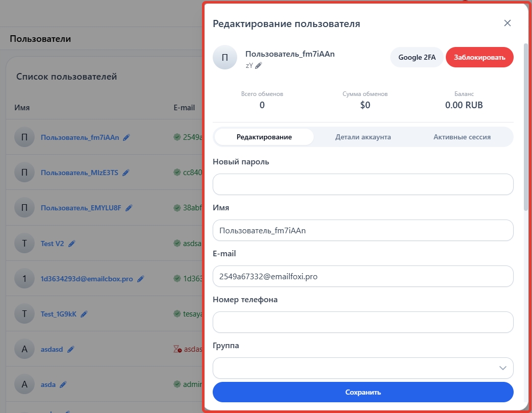Click the Google 2FA button
Image resolution: width=532 pixels, height=413 pixels.
417,57
